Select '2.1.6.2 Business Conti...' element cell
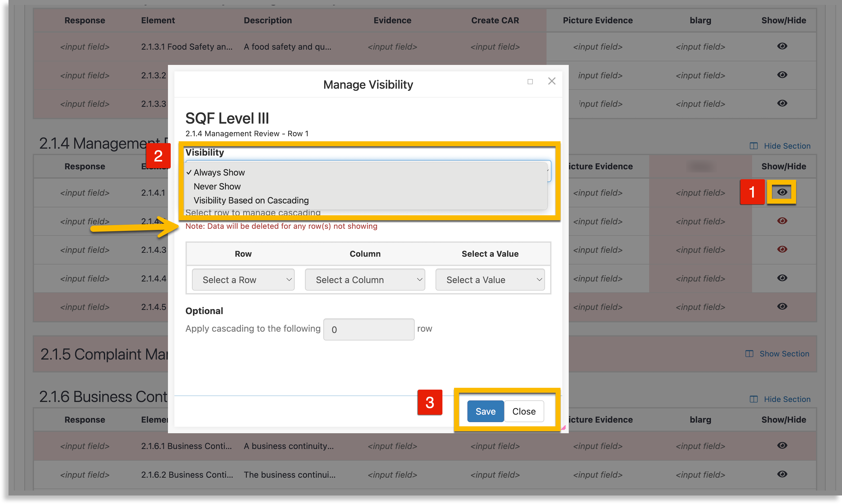The height and width of the screenshot is (504, 842). click(x=187, y=475)
